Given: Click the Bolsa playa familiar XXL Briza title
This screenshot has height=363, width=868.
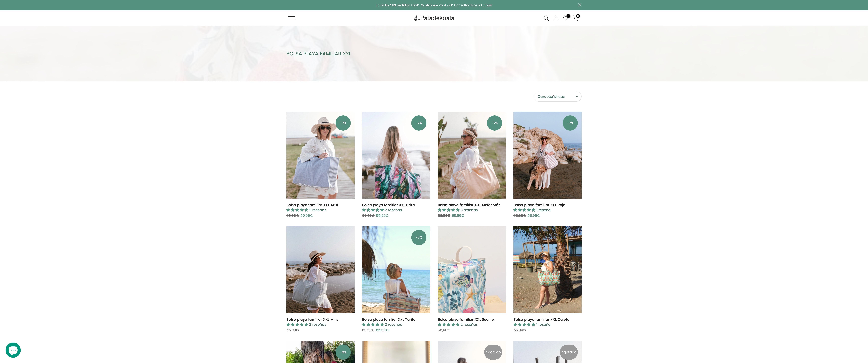Looking at the screenshot, I should pyautogui.click(x=388, y=205).
